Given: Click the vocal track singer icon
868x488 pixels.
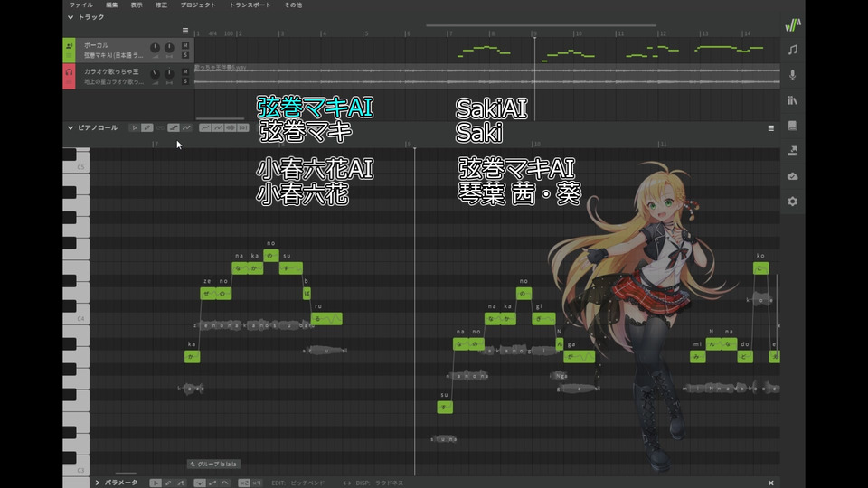Looking at the screenshot, I should (69, 46).
